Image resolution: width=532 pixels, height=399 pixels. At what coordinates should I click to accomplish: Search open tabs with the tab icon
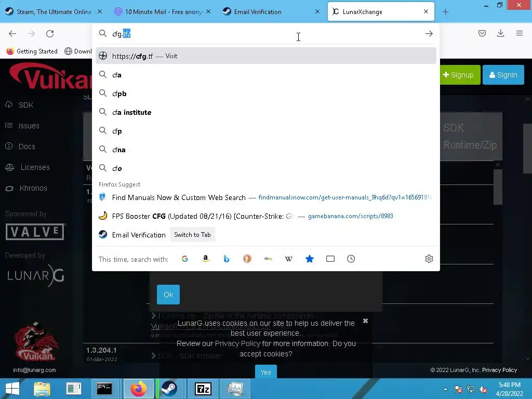pyautogui.click(x=330, y=259)
